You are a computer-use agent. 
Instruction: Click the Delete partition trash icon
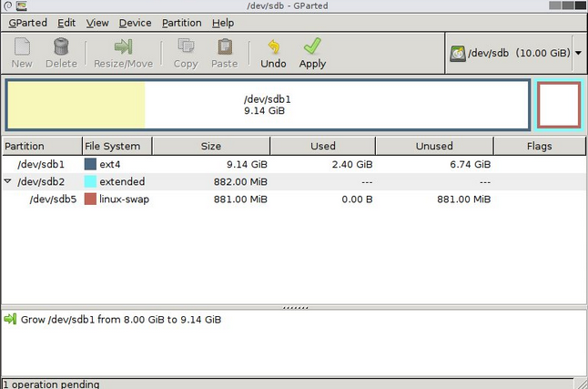pyautogui.click(x=61, y=47)
